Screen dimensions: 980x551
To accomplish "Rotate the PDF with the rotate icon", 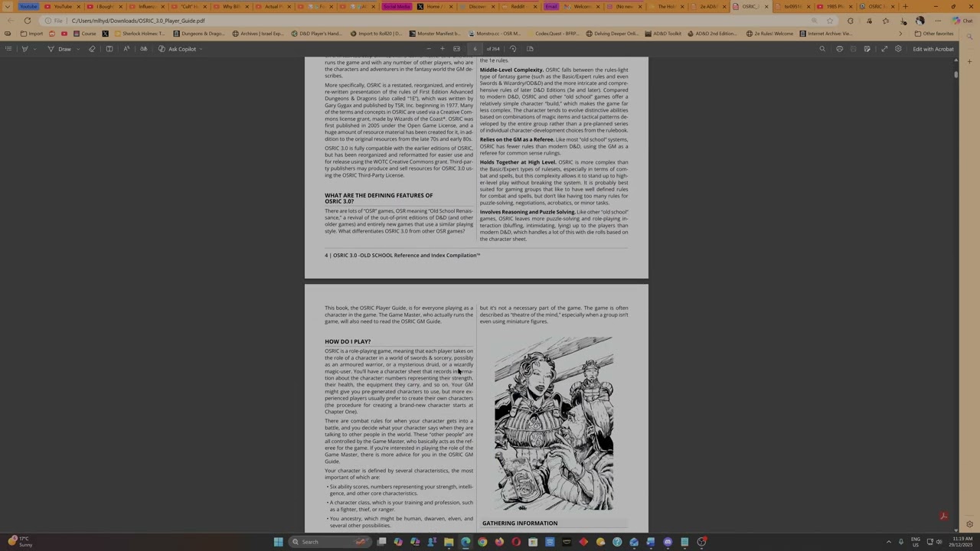I will pyautogui.click(x=513, y=49).
